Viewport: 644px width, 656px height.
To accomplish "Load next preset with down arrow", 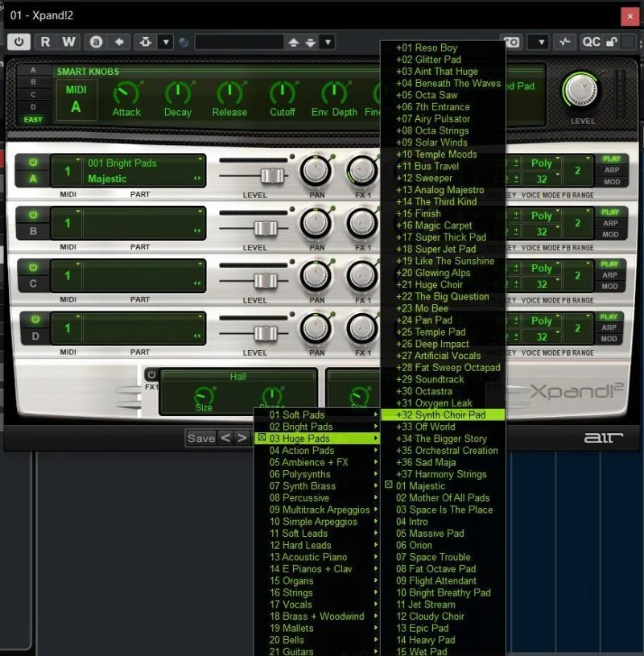I will pyautogui.click(x=310, y=42).
